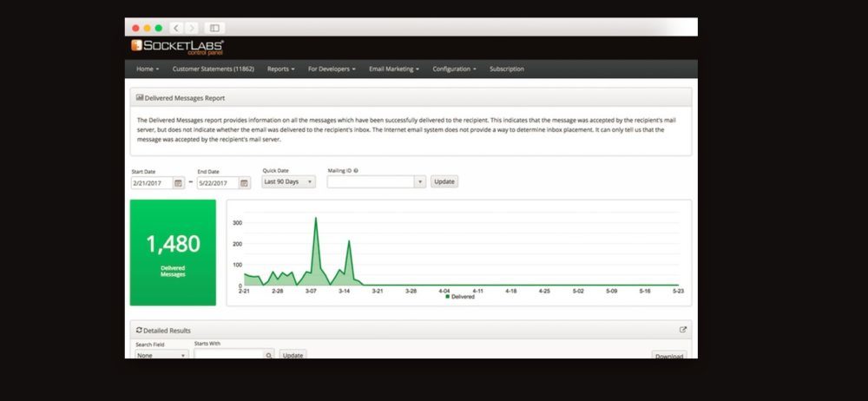
Task: Open the Search Field dropdown
Action: point(161,355)
